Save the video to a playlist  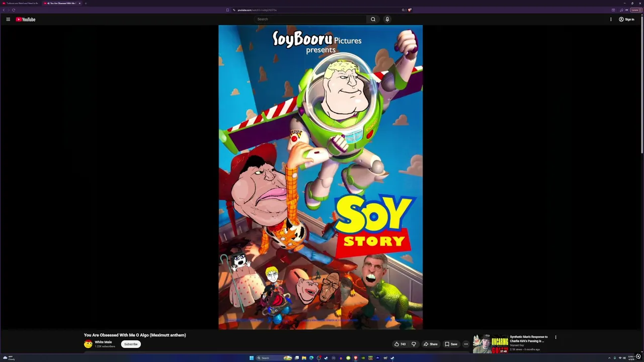click(x=451, y=344)
